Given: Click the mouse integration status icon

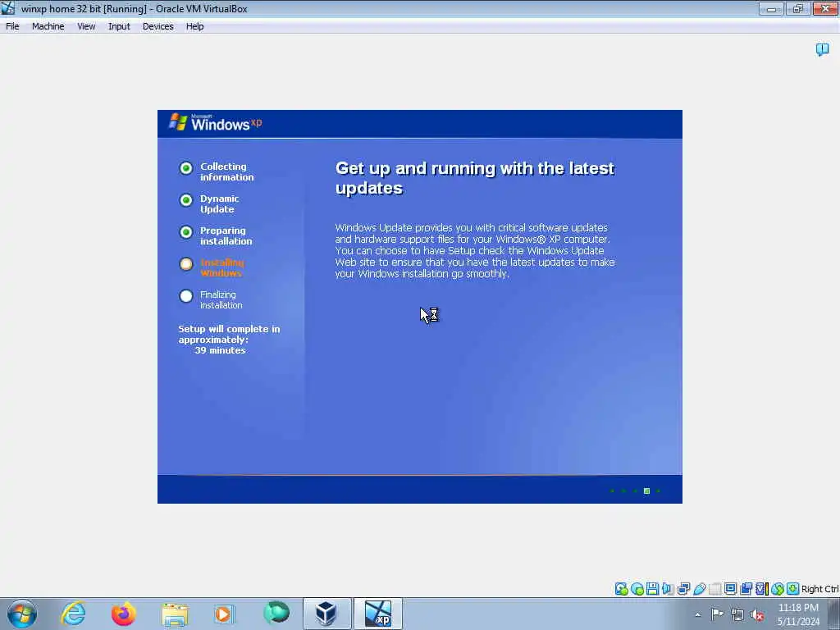Looking at the screenshot, I should (778, 589).
